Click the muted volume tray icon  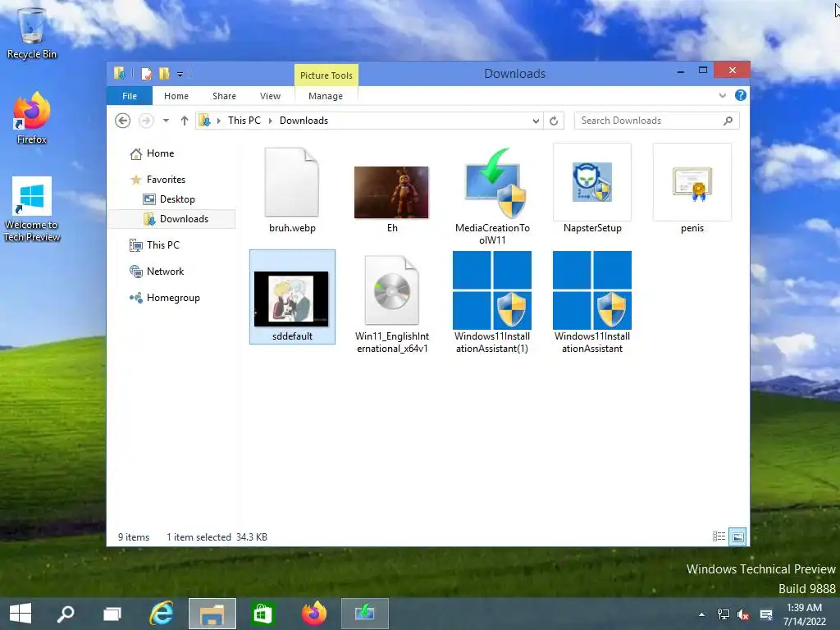[743, 614]
